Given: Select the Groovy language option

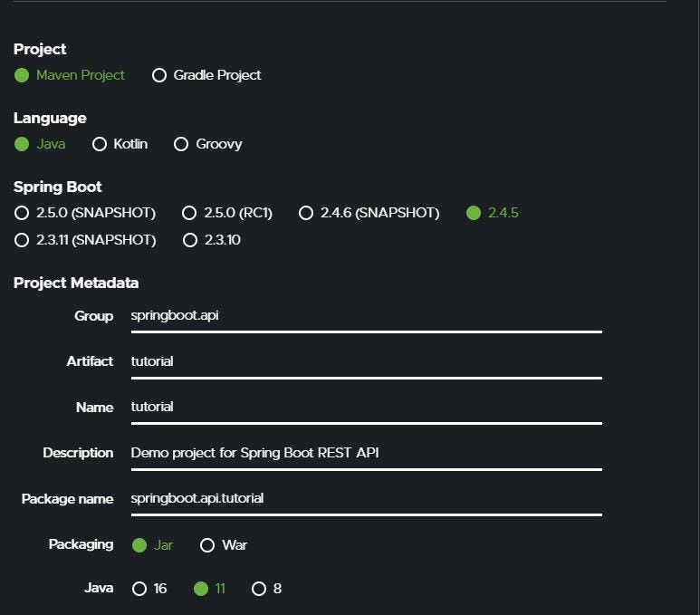Looking at the screenshot, I should tap(181, 144).
